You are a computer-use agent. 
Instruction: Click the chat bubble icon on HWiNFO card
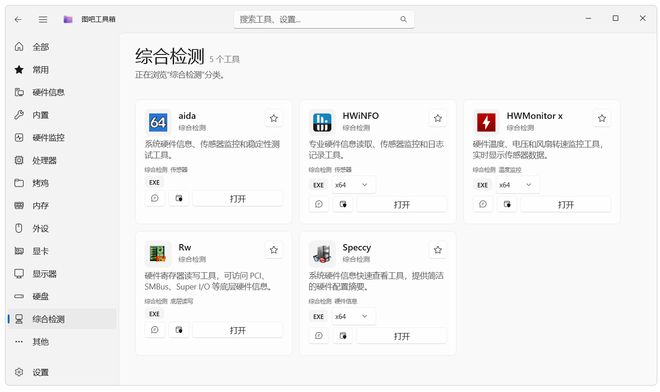[319, 204]
